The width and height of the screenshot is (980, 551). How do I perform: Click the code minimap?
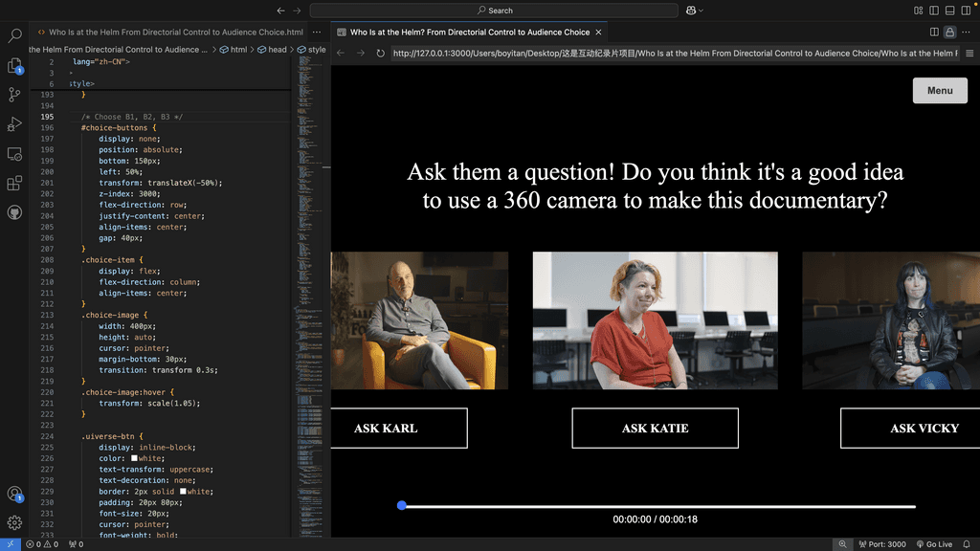pyautogui.click(x=310, y=297)
